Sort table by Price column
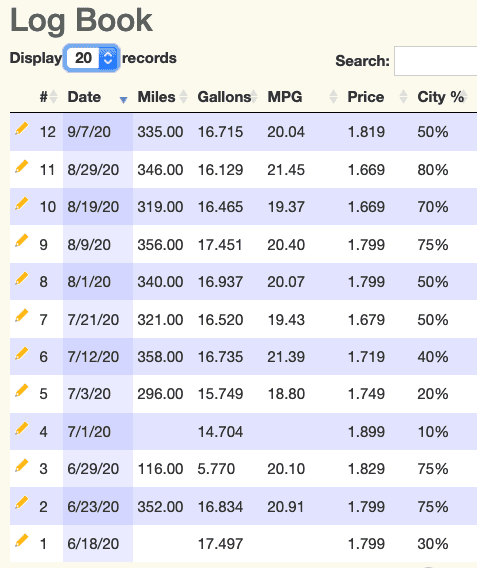Viewport: 477px width, 568px height. pyautogui.click(x=377, y=97)
